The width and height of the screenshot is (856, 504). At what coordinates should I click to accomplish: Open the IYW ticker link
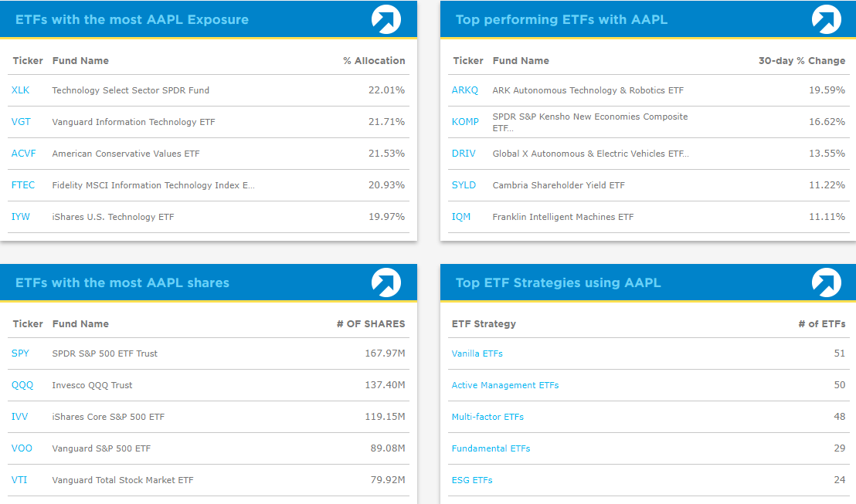coord(20,217)
